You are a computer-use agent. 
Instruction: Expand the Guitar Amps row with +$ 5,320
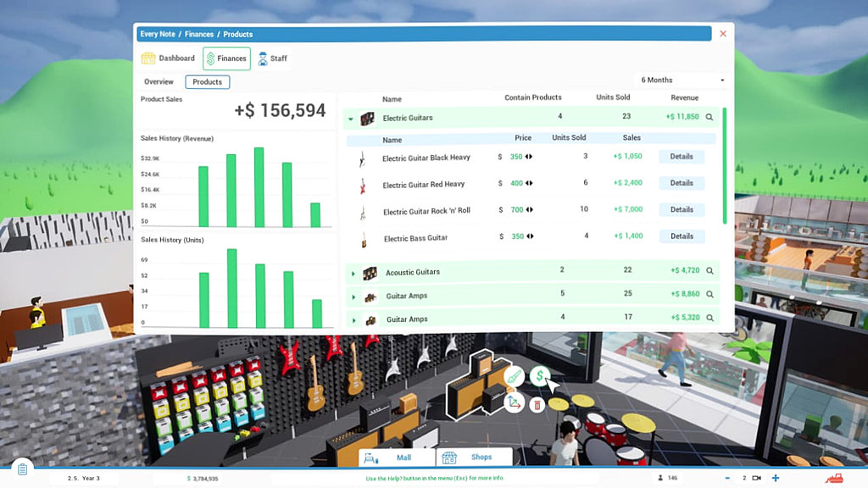[353, 320]
